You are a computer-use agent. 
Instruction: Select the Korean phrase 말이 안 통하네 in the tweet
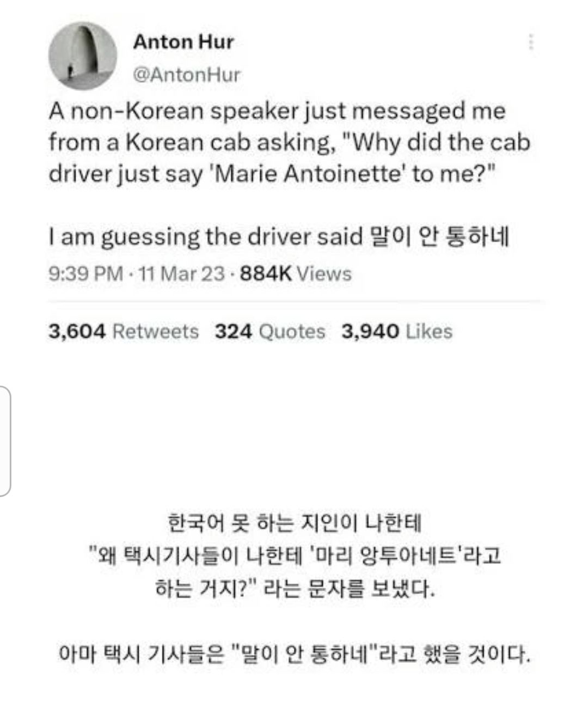point(439,237)
